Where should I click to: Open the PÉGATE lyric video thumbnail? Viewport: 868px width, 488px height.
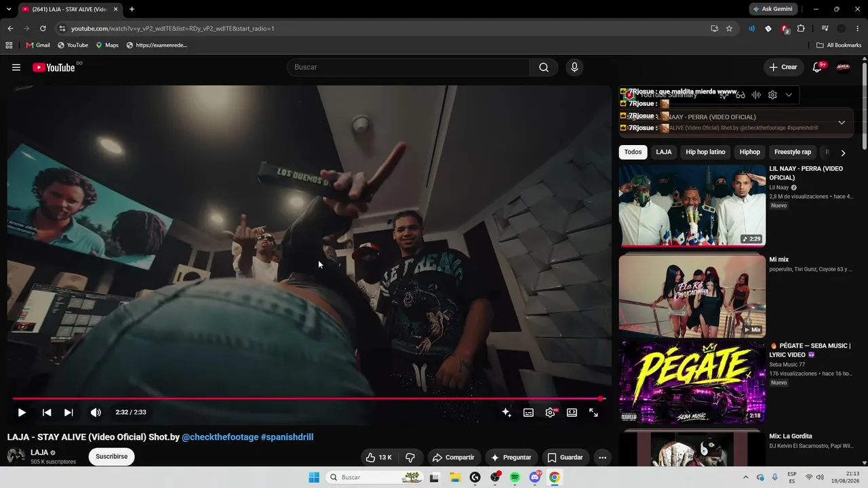[x=692, y=383]
